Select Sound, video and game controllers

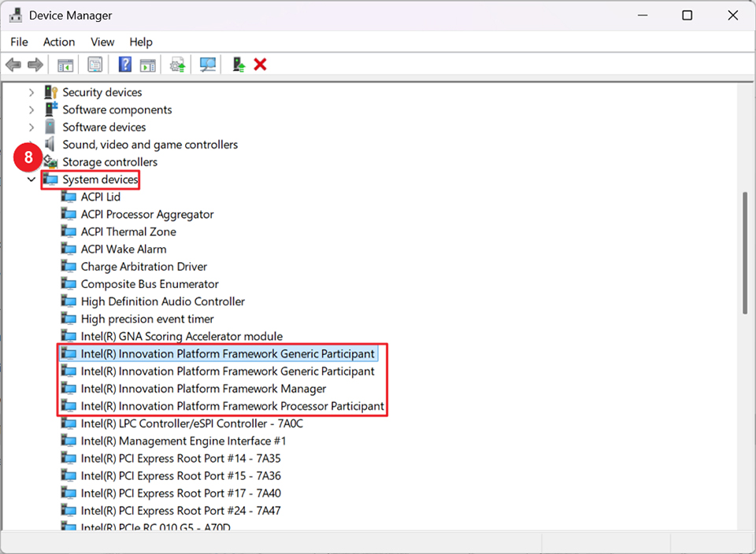pyautogui.click(x=150, y=145)
